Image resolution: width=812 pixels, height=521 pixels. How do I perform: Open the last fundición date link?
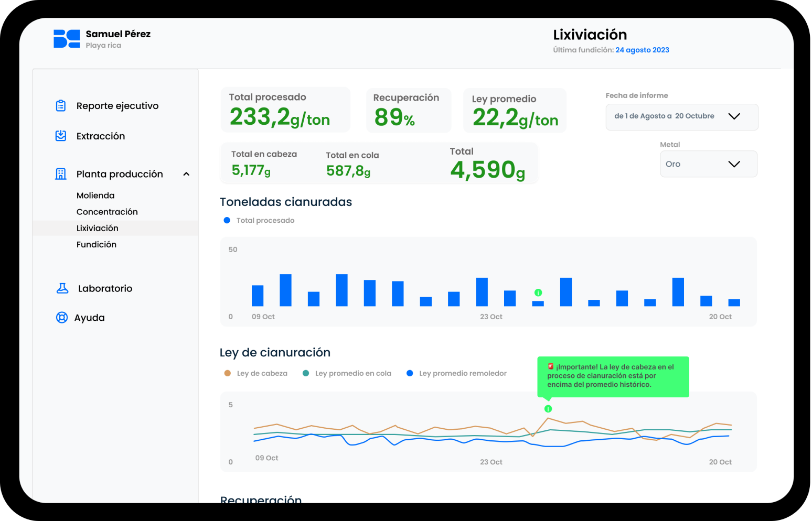tap(642, 50)
